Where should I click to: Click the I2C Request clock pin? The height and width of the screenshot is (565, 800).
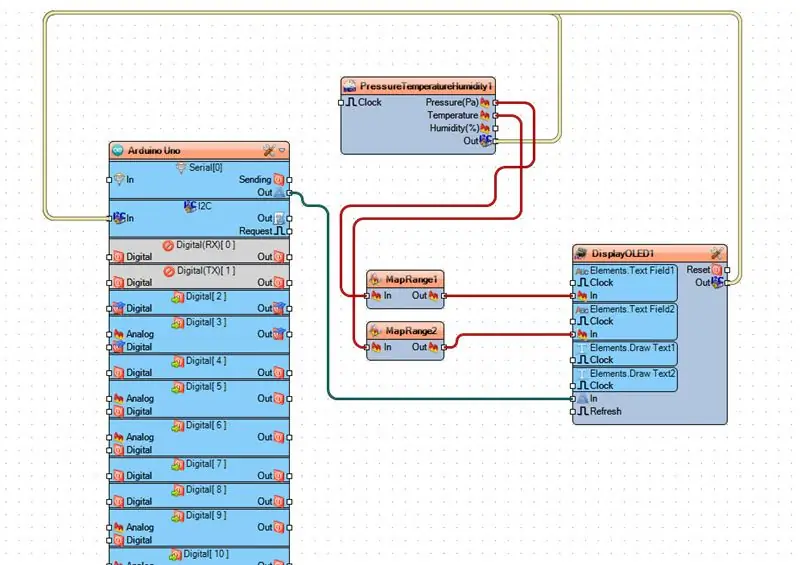click(289, 231)
